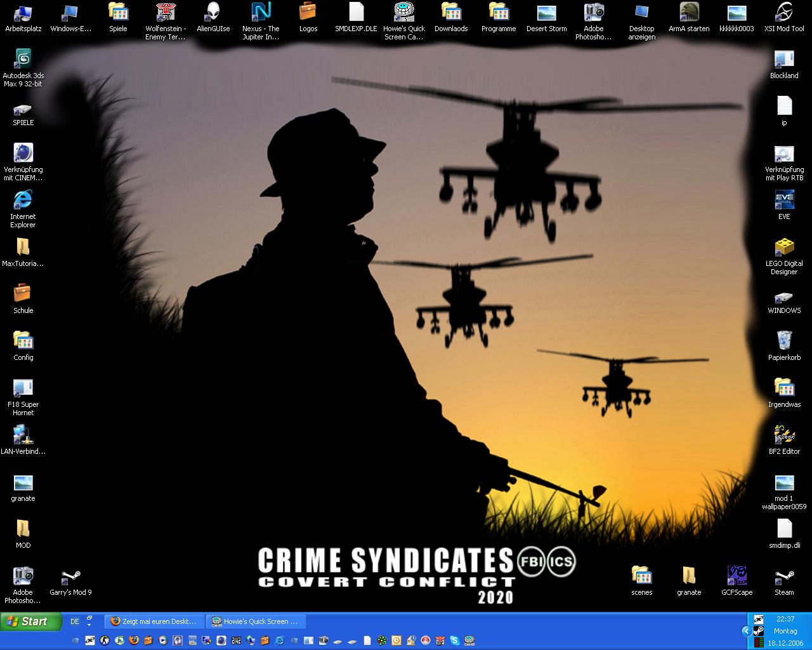Open the Downlaods folder

[x=451, y=18]
